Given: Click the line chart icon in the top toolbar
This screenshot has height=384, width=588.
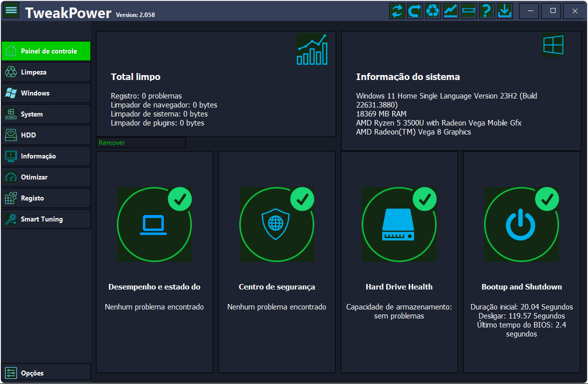Looking at the screenshot, I should pyautogui.click(x=451, y=11).
